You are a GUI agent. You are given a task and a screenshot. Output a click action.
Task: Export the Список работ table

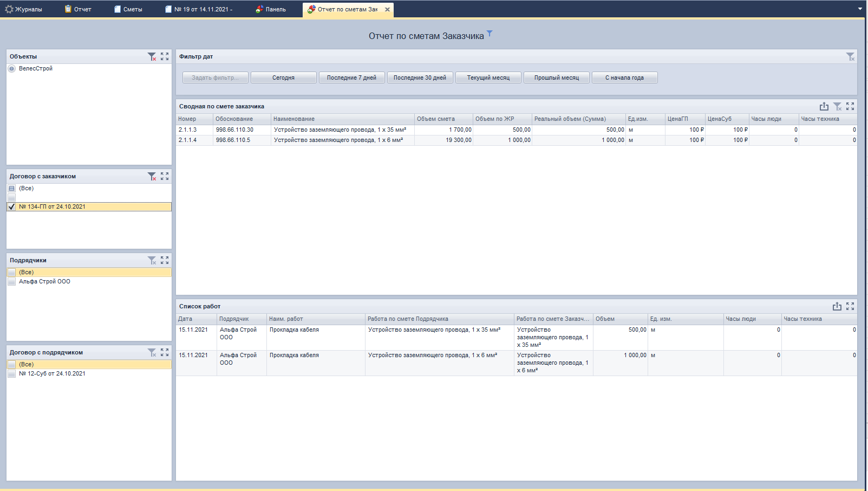coord(837,306)
